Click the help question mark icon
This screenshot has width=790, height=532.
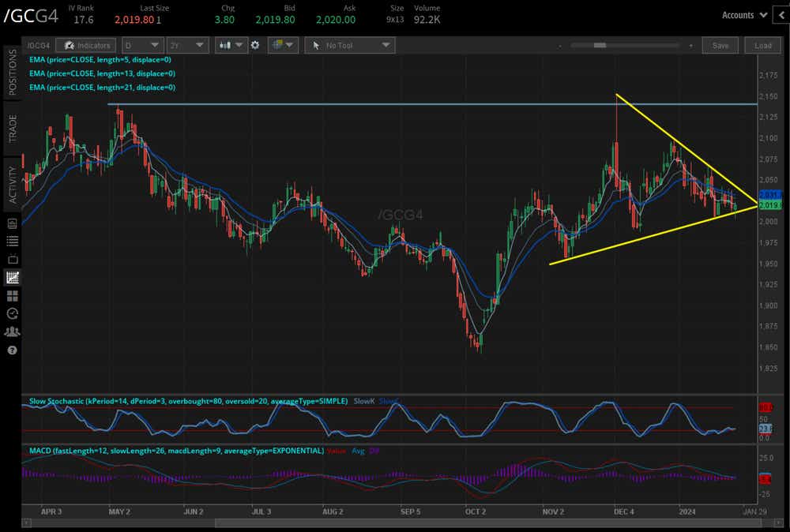pyautogui.click(x=13, y=350)
